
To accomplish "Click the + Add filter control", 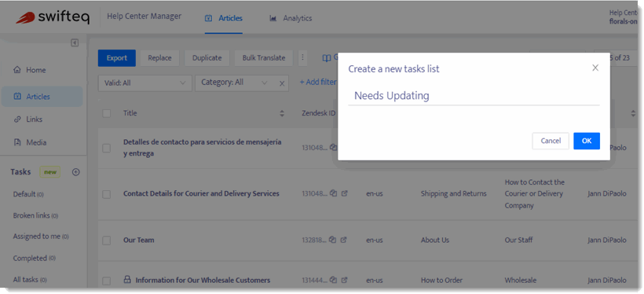I will click(318, 83).
